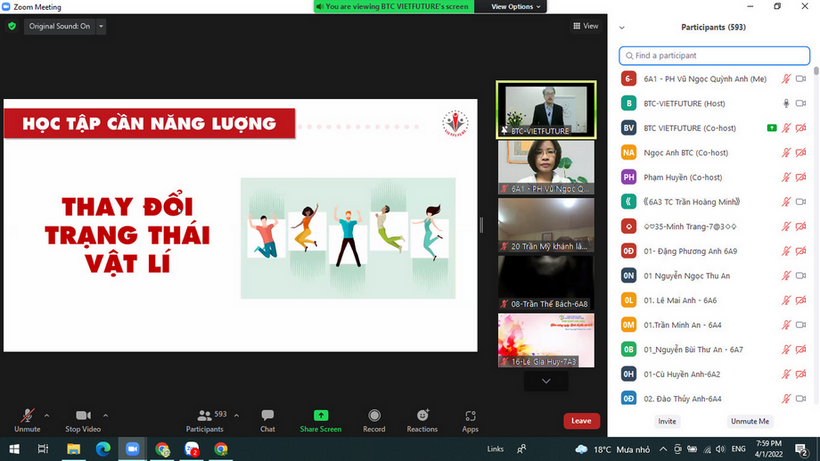The width and height of the screenshot is (820, 461).
Task: Expand video options arrow beside Stop Video
Action: point(106,414)
